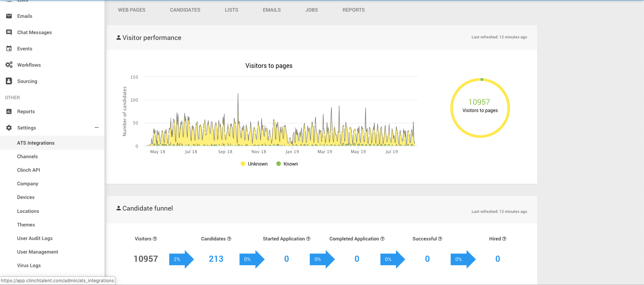
Task: Click the Emails envelope icon in the sidebar
Action: (x=9, y=16)
